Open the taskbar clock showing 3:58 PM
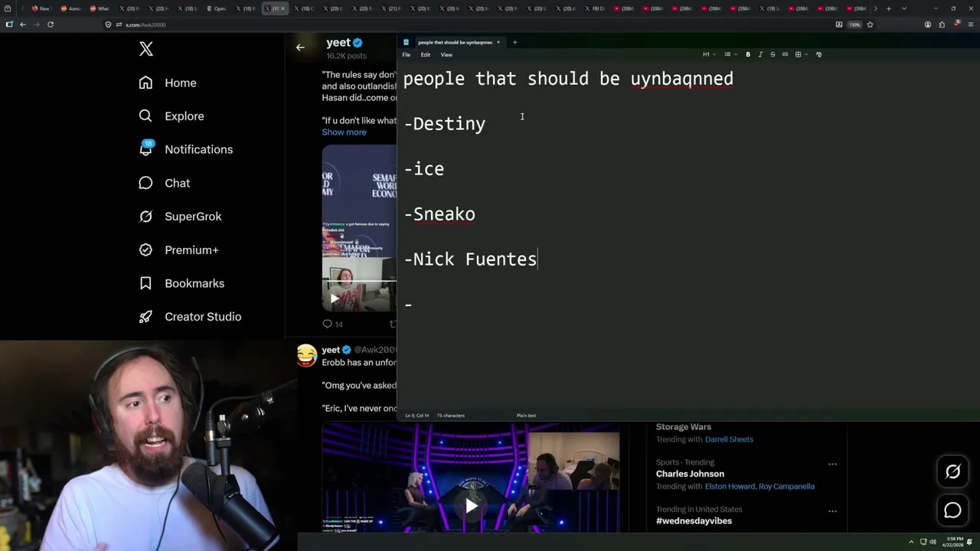This screenshot has height=551, width=980. click(952, 542)
